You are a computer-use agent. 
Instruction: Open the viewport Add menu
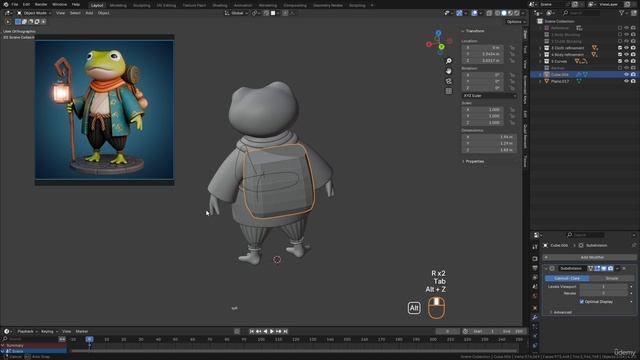[89, 13]
